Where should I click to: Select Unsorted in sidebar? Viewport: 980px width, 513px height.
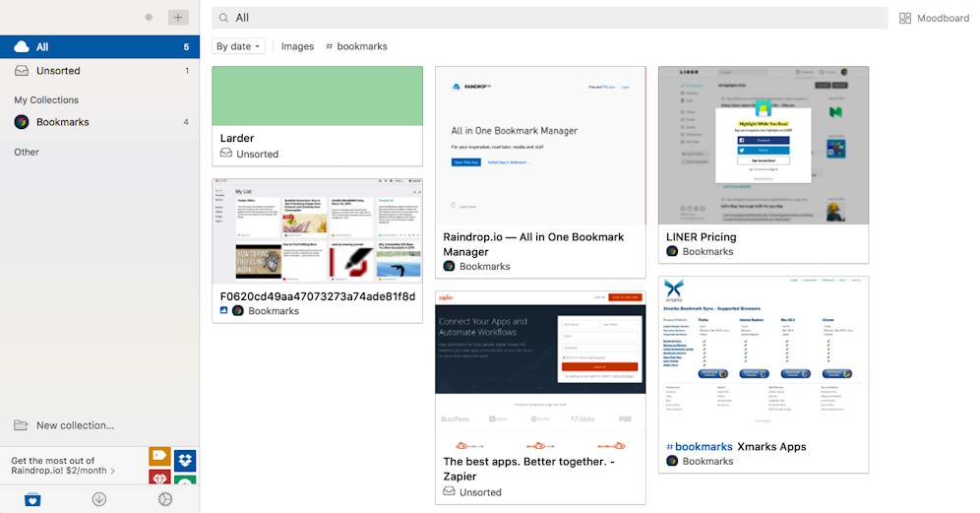coord(100,71)
